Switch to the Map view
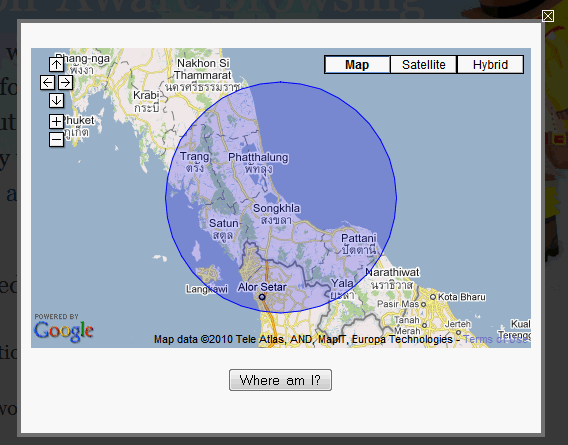The height and width of the screenshot is (445, 568). [x=357, y=65]
